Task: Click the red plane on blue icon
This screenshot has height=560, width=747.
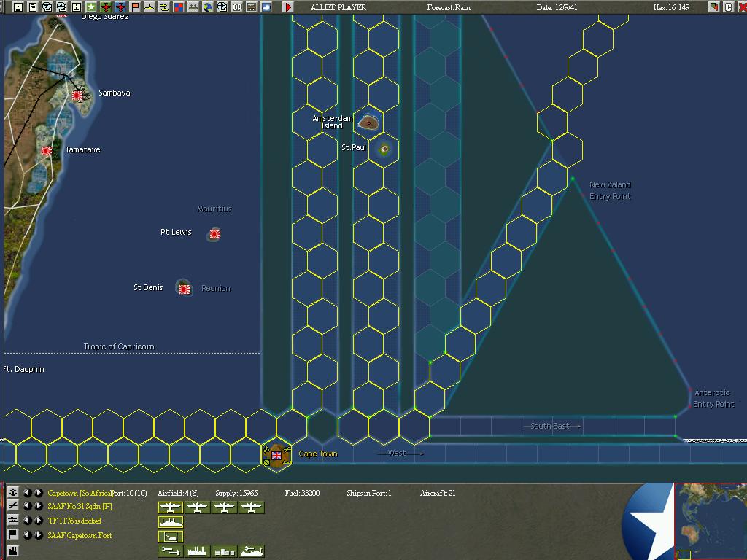Action: point(120,7)
